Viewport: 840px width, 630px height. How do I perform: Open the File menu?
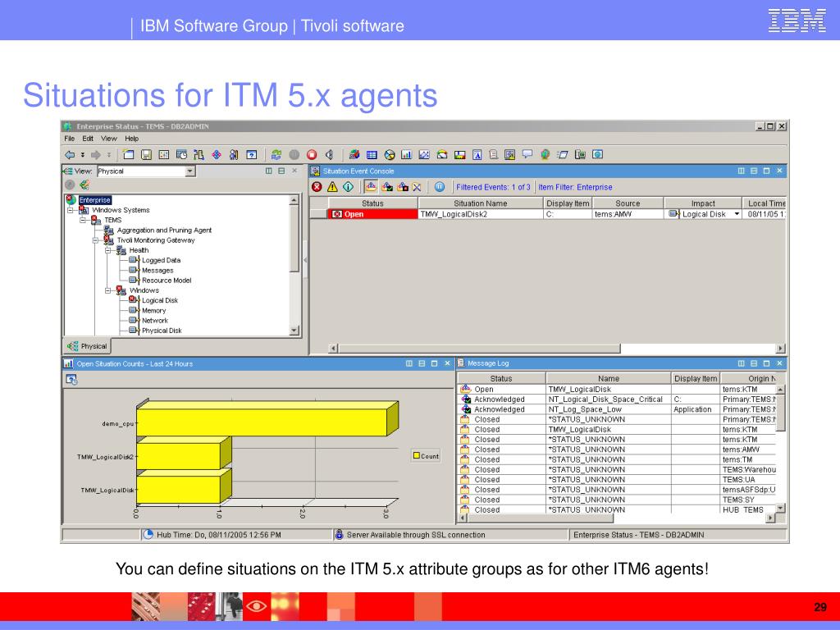(70, 139)
